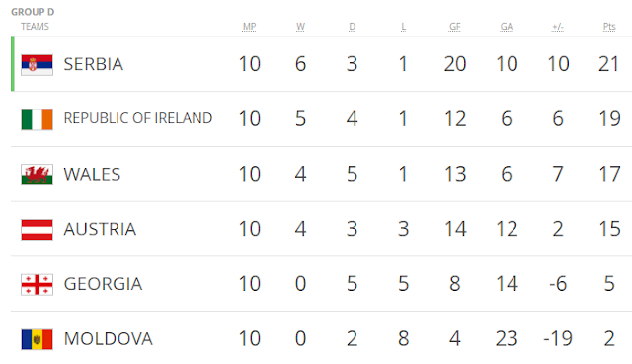Click the +/- goal difference header

click(558, 27)
